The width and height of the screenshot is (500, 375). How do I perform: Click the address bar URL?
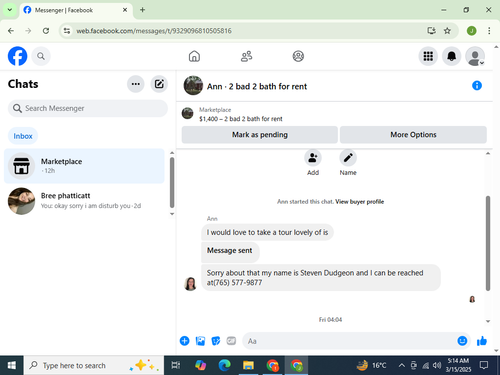[x=154, y=31]
